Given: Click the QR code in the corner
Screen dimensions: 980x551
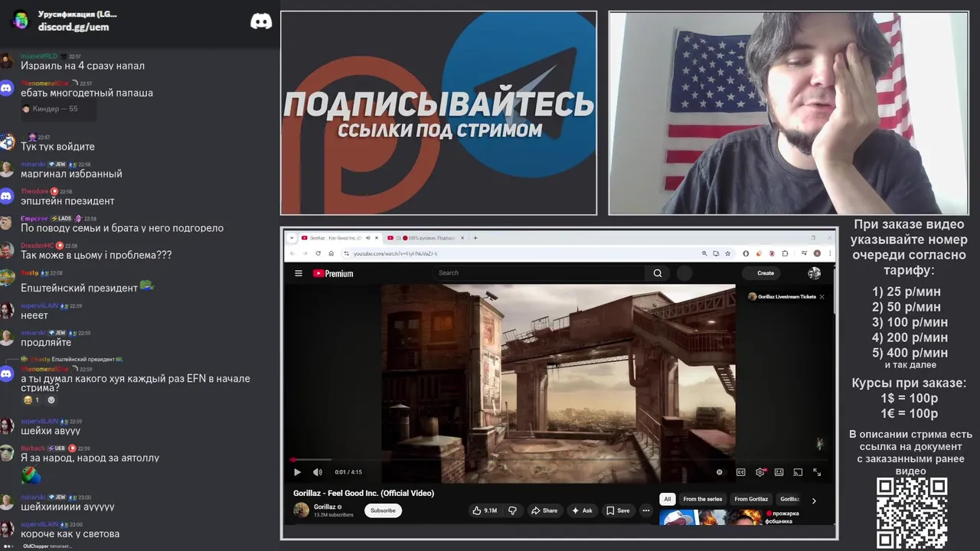Looking at the screenshot, I should (x=912, y=513).
